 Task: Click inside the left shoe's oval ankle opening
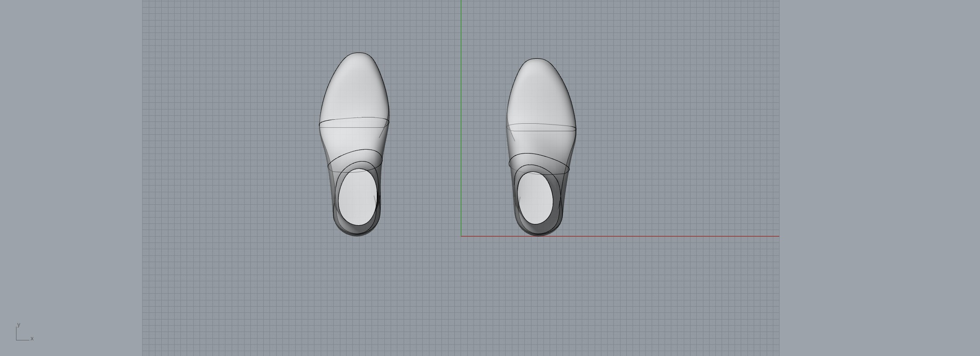(357, 197)
